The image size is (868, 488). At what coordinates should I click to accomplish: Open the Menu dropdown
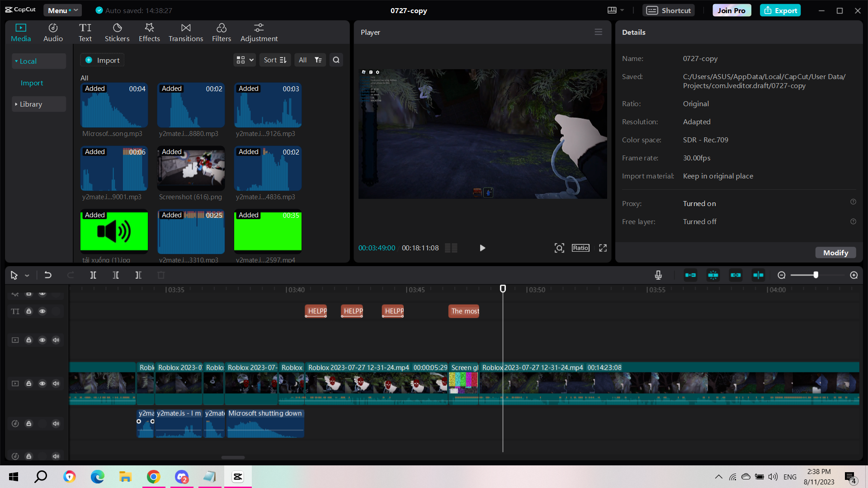click(x=62, y=10)
